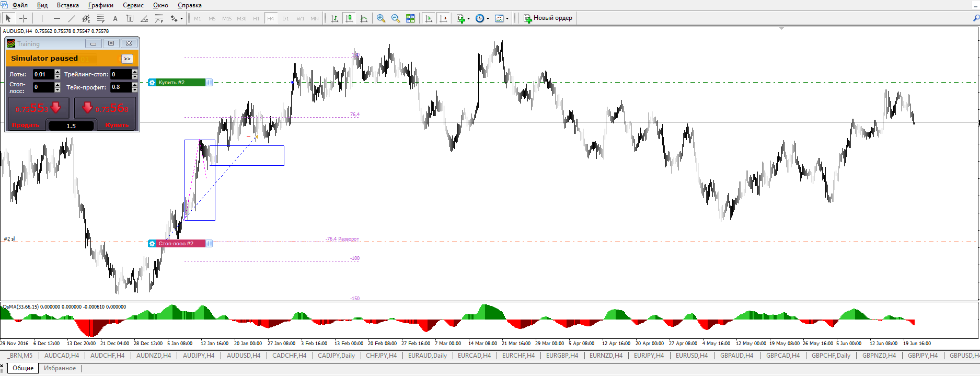Switch chart to line chart mode
The height and width of the screenshot is (376, 980).
pos(364,18)
